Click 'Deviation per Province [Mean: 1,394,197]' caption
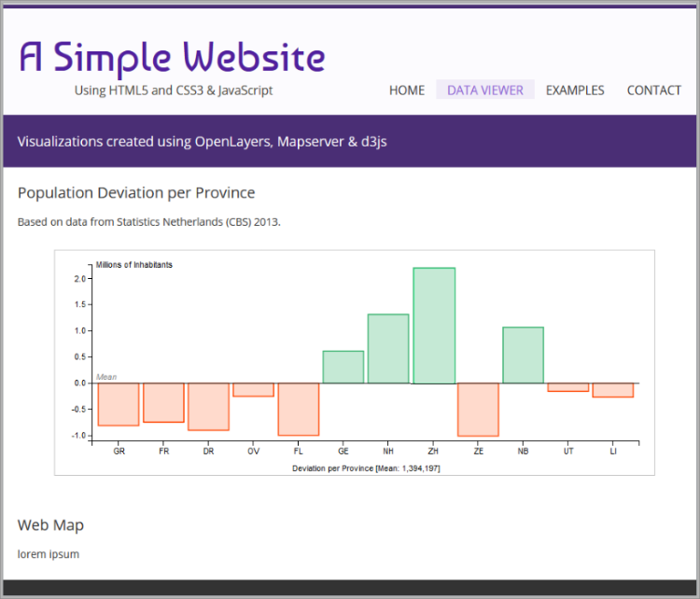Image resolution: width=700 pixels, height=599 pixels. 366,468
